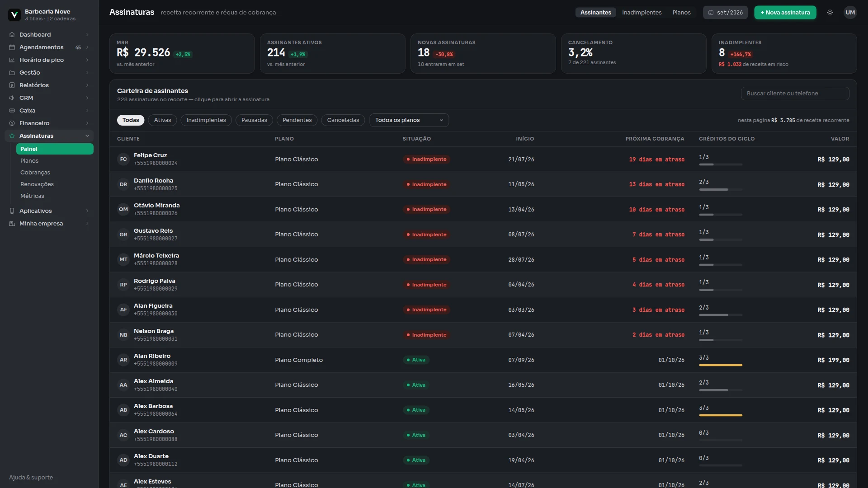The image size is (868, 488).
Task: Expand the Gestão sidebar chevron
Action: click(x=87, y=73)
